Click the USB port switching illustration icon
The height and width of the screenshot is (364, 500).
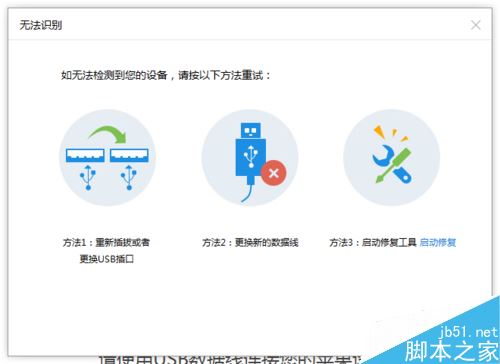[107, 157]
